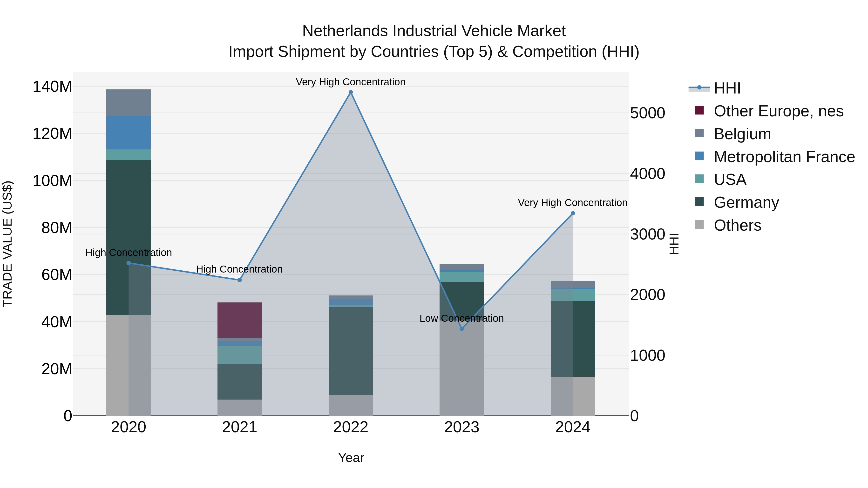Click the Others segment in 2020 bar
The width and height of the screenshot is (868, 488).
click(x=128, y=365)
